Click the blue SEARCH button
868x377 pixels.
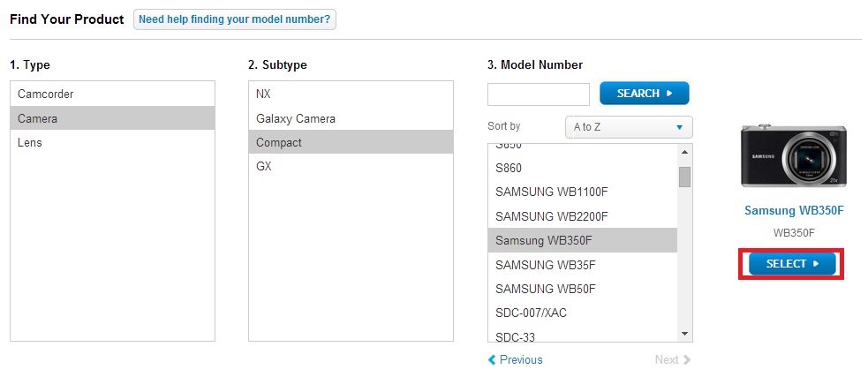pos(645,93)
